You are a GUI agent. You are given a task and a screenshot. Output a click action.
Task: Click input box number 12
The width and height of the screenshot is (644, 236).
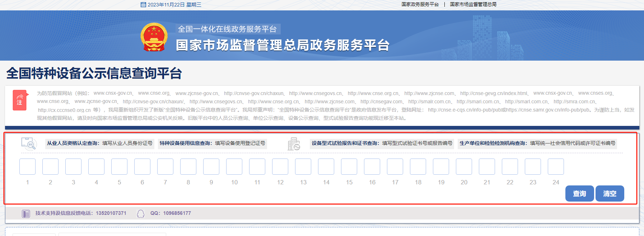280,167
